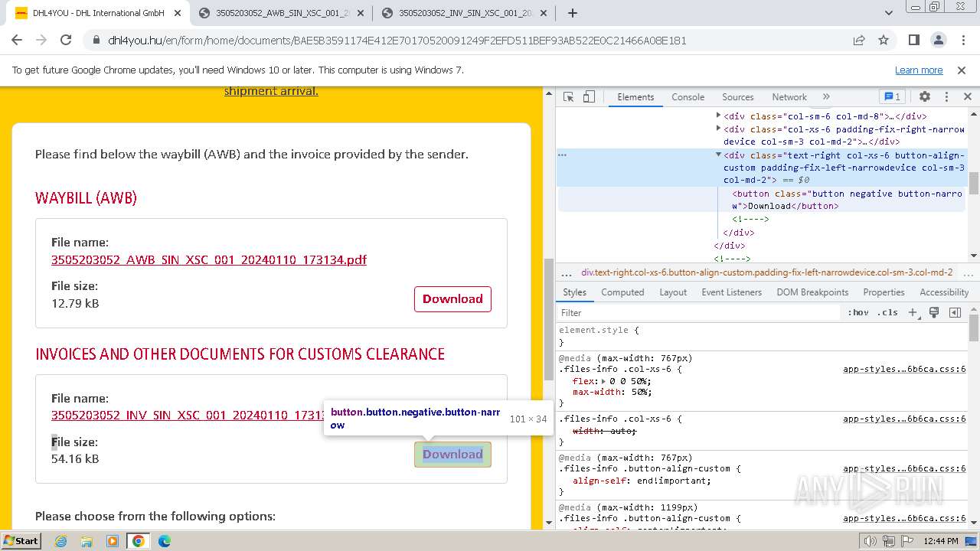Viewport: 980px width, 551px height.
Task: Focus the Styles Filter input field
Action: [698, 313]
